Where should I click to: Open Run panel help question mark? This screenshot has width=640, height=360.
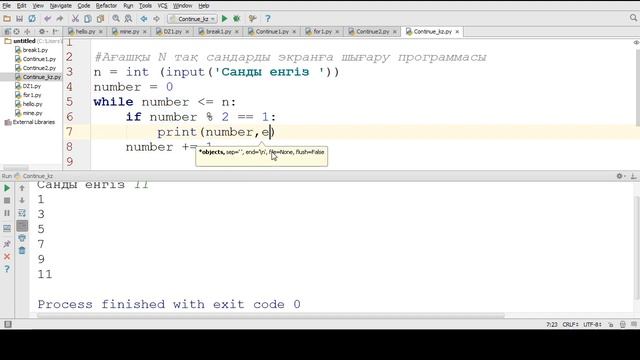[x=7, y=269]
